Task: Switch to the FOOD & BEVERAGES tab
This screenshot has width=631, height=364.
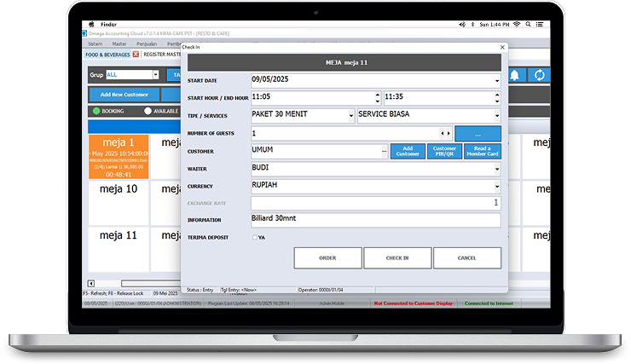Action: coord(107,55)
